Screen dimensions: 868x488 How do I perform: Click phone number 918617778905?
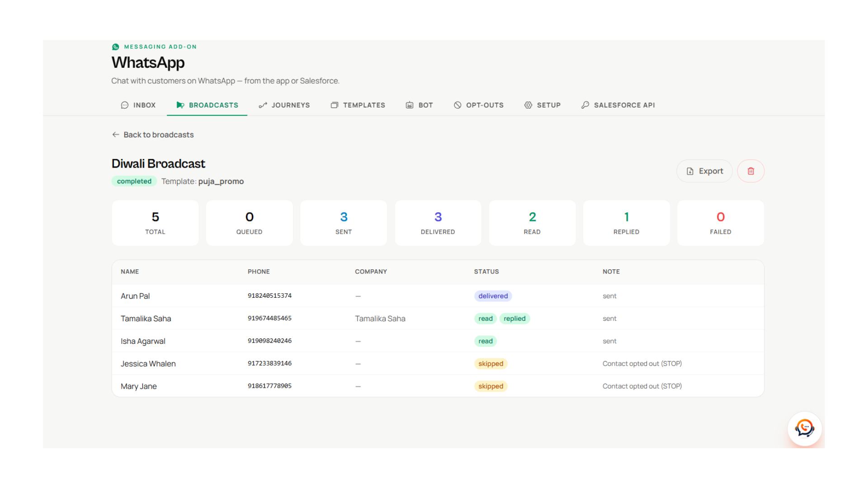[x=270, y=386]
